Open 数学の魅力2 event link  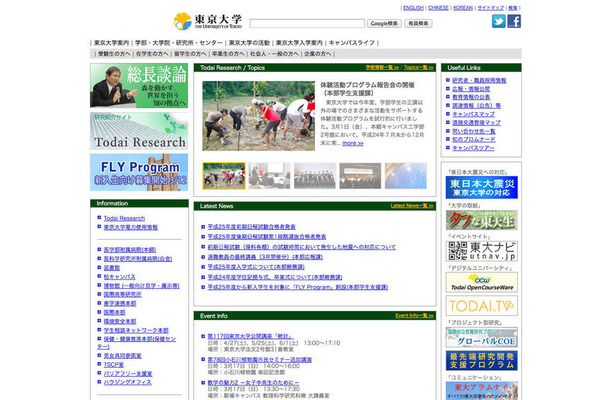pyautogui.click(x=253, y=382)
